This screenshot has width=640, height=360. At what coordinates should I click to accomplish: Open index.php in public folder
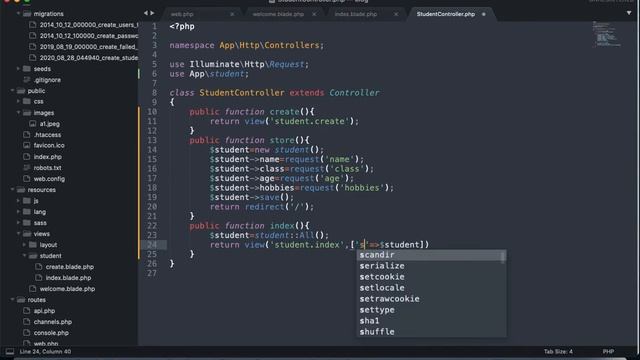coord(48,157)
